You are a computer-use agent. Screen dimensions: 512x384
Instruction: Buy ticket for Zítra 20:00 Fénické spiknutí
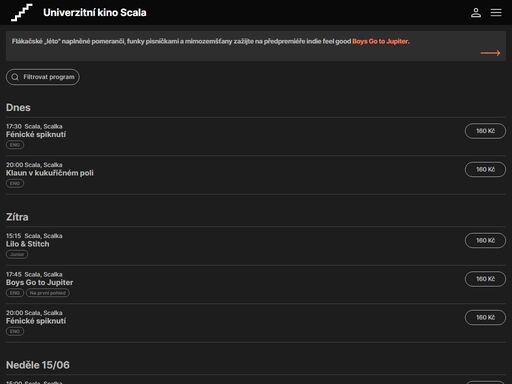pos(485,317)
